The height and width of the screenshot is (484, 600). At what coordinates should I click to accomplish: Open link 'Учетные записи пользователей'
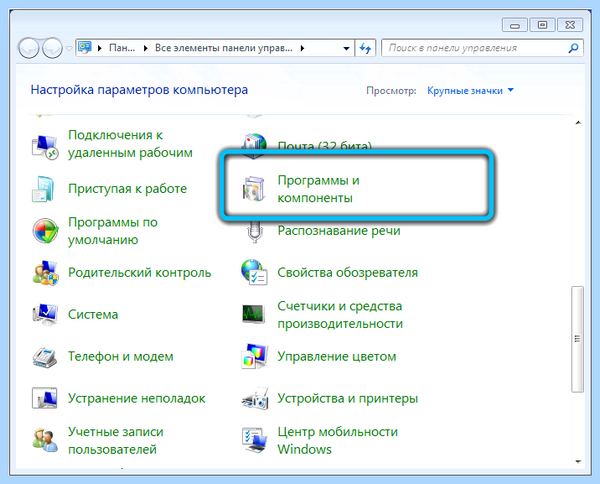click(x=116, y=440)
